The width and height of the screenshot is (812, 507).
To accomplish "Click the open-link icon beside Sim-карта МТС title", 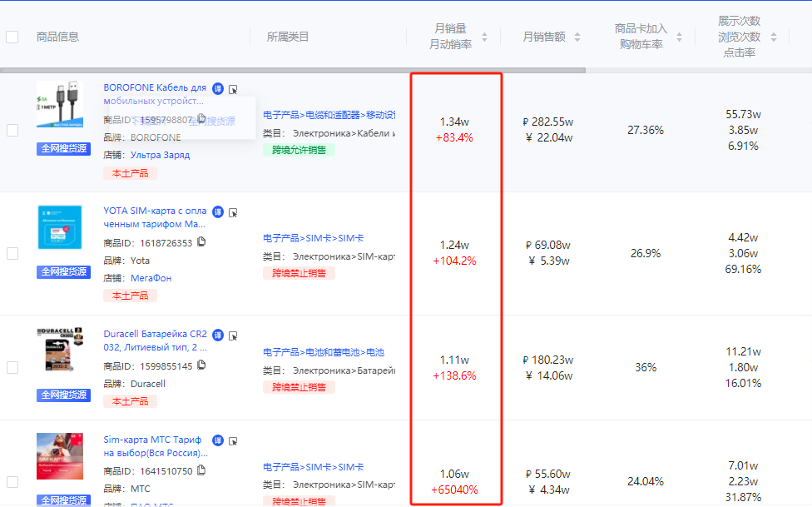I will [233, 441].
